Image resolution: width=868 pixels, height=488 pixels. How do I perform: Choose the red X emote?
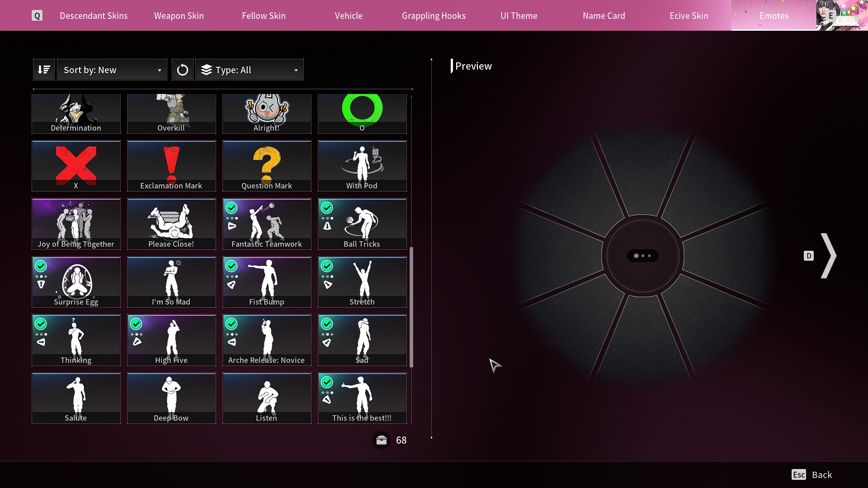tap(76, 166)
